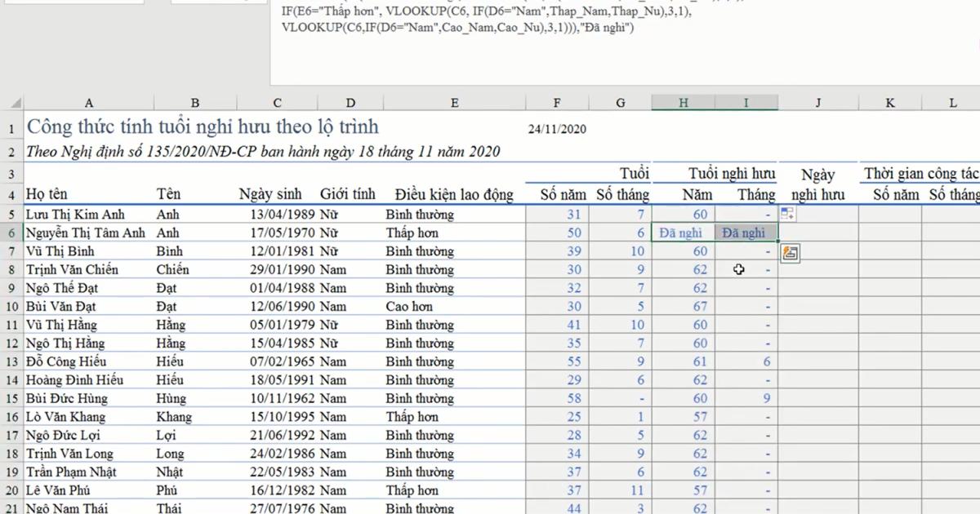Click name cell 'Lưu Thị Kim Anh'
This screenshot has width=980, height=514.
point(76,215)
